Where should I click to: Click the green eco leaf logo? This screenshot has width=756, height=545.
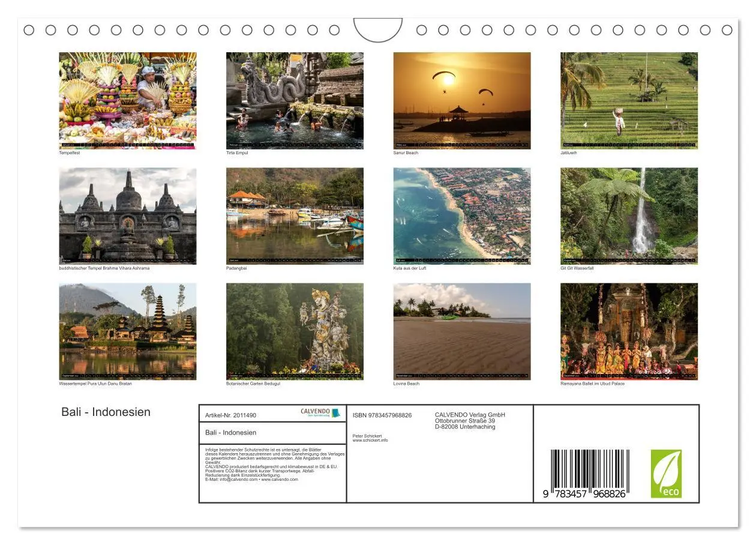click(666, 473)
